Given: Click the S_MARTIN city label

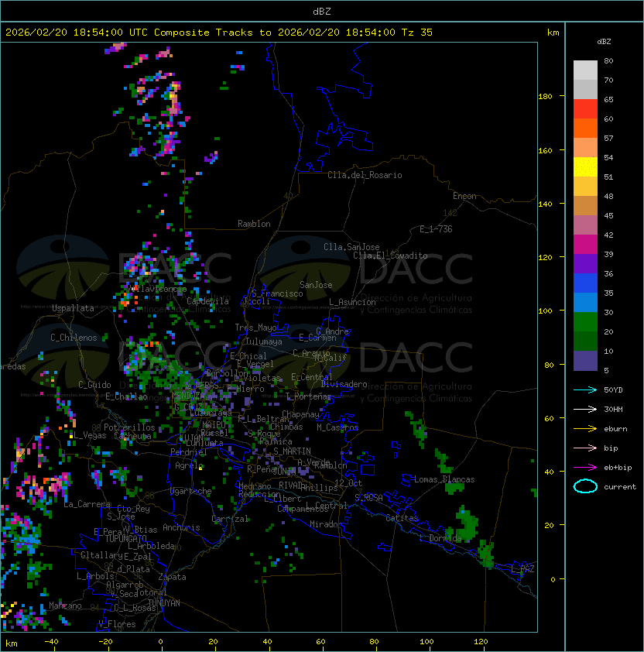Looking at the screenshot, I should coord(292,451).
